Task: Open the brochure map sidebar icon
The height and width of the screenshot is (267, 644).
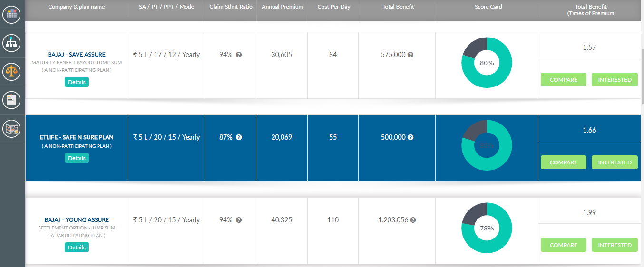Action: pyautogui.click(x=12, y=129)
